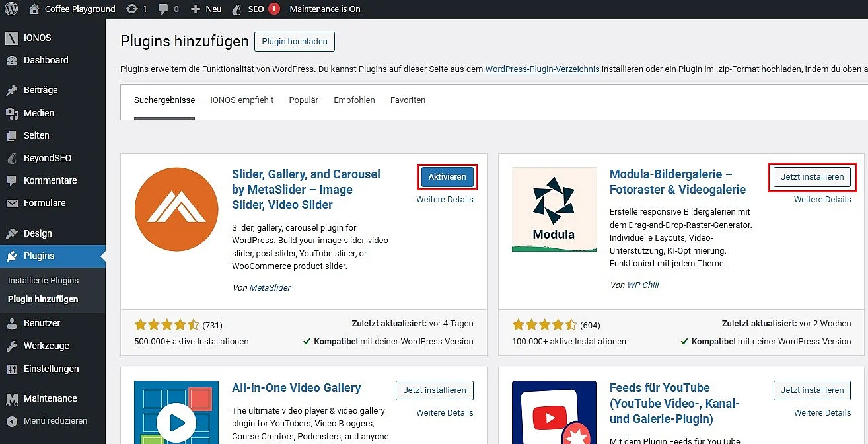
Task: Select Plugins in the sidebar
Action: pyautogui.click(x=52, y=256)
